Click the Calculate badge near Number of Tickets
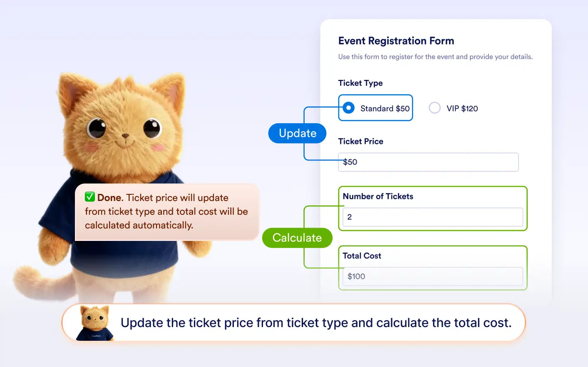This screenshot has width=588, height=367. point(297,238)
